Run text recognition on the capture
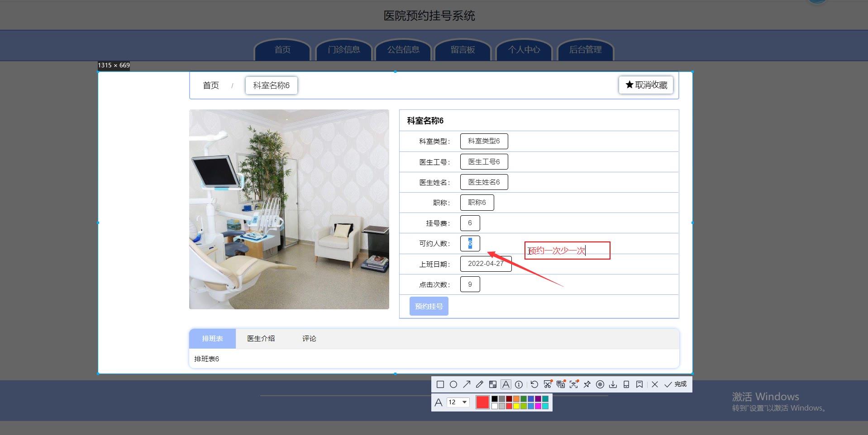The width and height of the screenshot is (868, 435). (x=574, y=384)
